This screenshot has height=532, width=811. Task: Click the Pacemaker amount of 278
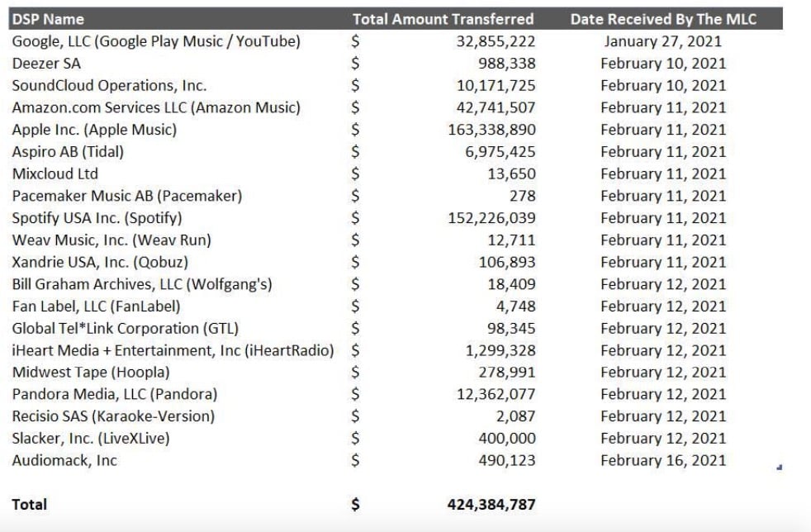[x=522, y=196]
